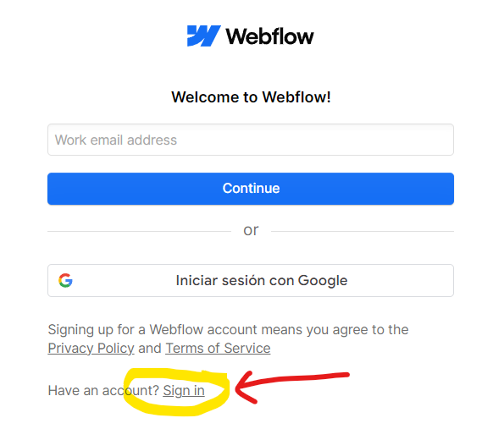Screen dimensions: 504x440
Task: Click the multicolor Google G icon
Action: pyautogui.click(x=65, y=280)
